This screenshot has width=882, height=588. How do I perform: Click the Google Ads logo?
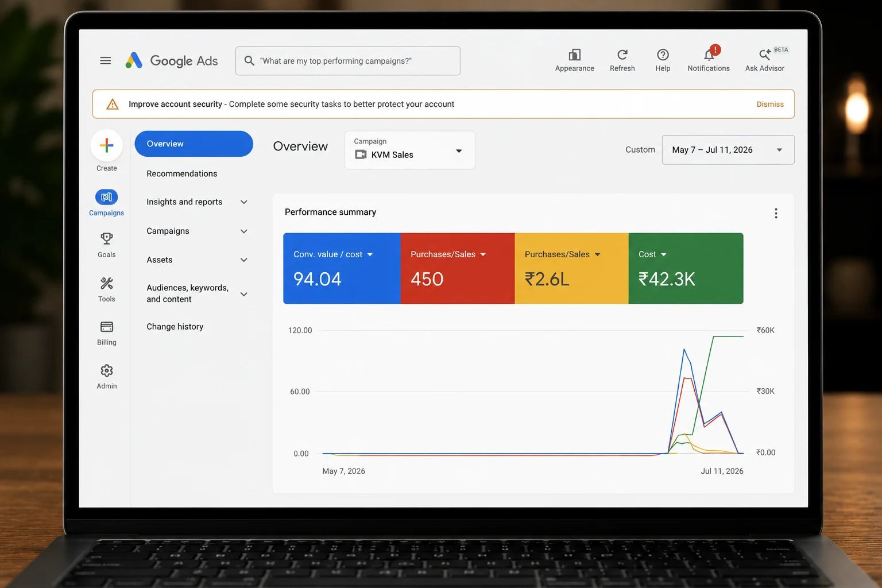172,60
